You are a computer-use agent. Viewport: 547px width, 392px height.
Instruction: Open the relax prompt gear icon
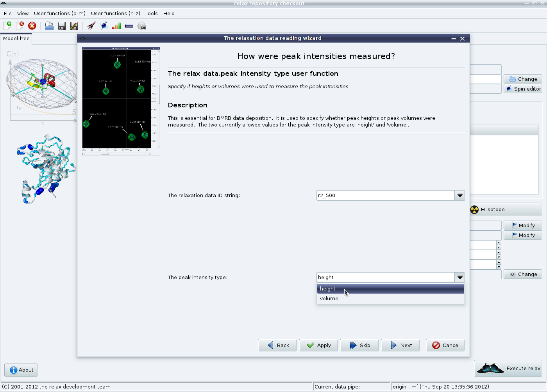(x=141, y=26)
